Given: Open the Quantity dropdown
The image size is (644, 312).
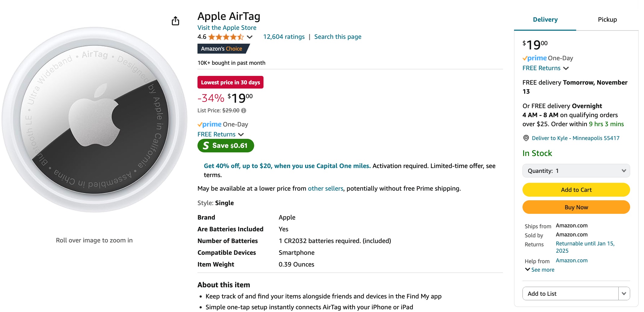Looking at the screenshot, I should coord(576,170).
